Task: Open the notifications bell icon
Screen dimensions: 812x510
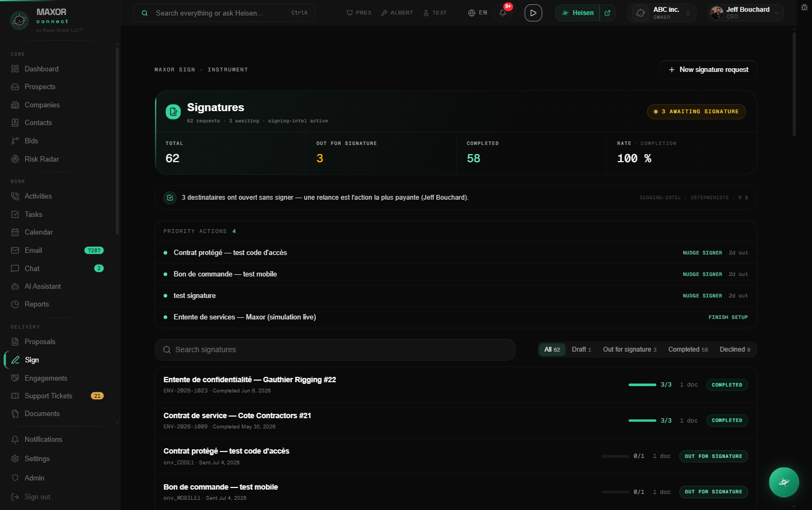Action: click(x=503, y=13)
